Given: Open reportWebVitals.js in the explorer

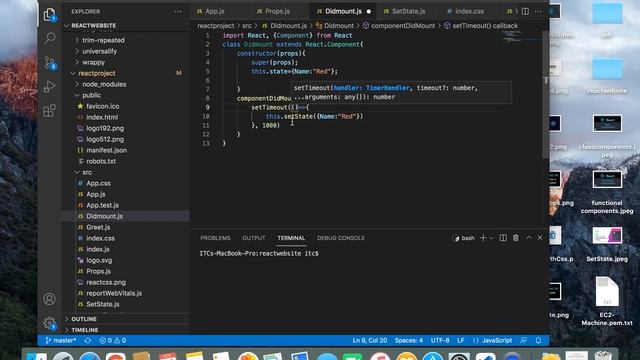Looking at the screenshot, I should [114, 293].
